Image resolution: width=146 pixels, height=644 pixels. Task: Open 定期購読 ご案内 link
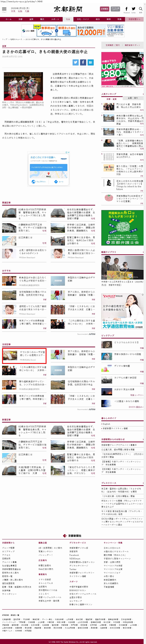(x=113, y=45)
